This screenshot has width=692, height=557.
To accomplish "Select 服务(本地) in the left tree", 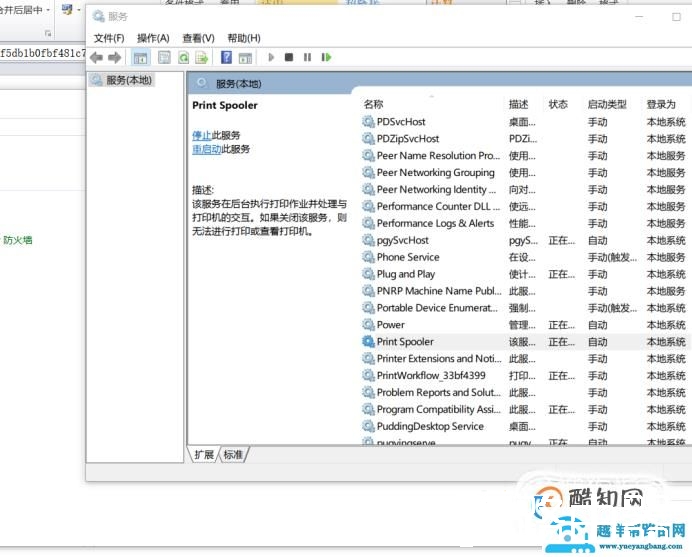I will [x=122, y=80].
